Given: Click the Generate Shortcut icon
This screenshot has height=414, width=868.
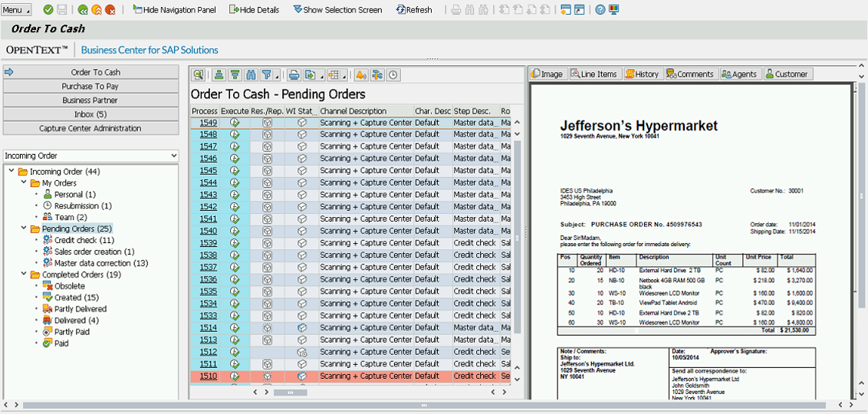Looking at the screenshot, I should click(x=579, y=9).
